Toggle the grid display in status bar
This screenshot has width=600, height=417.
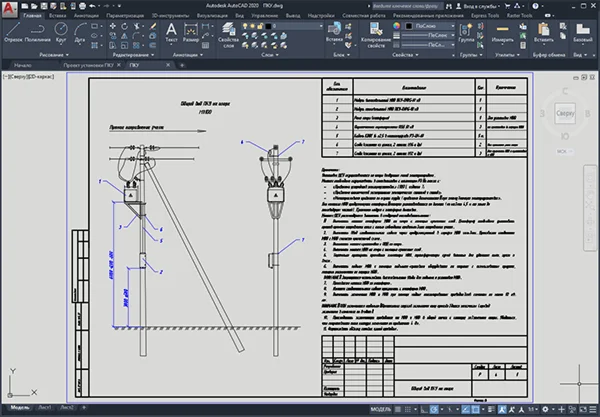(x=398, y=409)
